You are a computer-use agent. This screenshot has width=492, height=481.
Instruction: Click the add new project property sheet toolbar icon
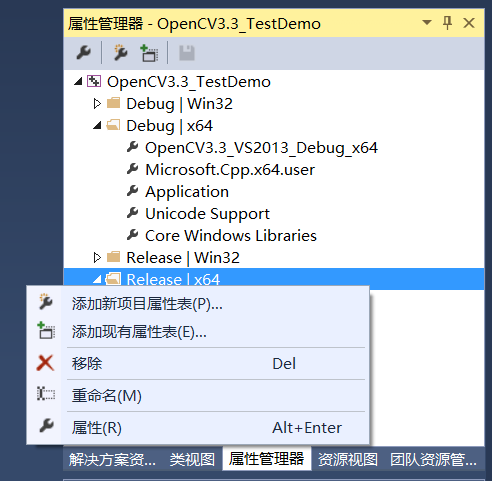(x=120, y=53)
